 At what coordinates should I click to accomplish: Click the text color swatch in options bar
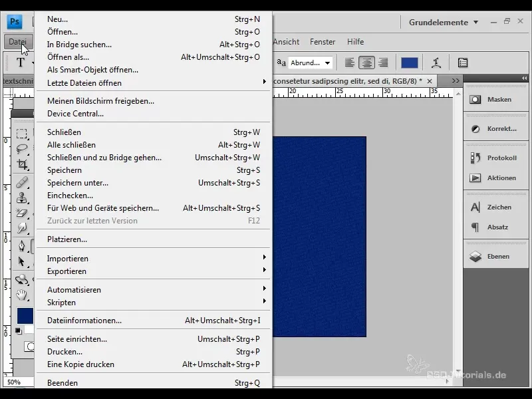point(410,63)
